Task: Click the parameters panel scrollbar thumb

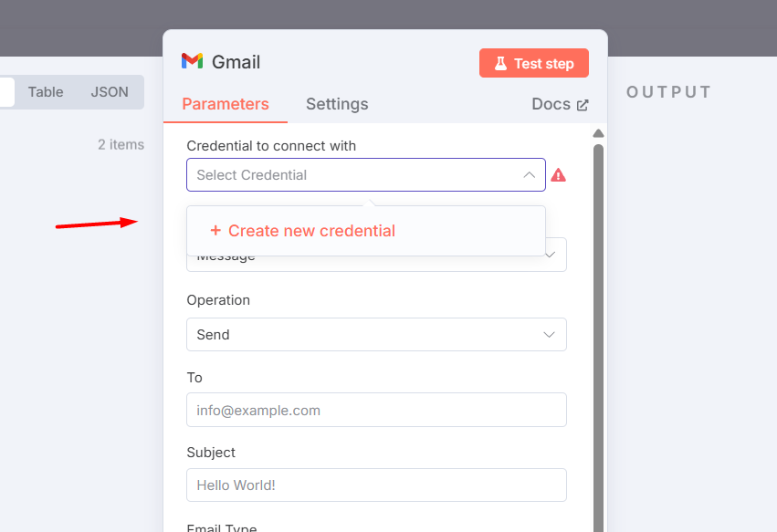Action: point(598,337)
